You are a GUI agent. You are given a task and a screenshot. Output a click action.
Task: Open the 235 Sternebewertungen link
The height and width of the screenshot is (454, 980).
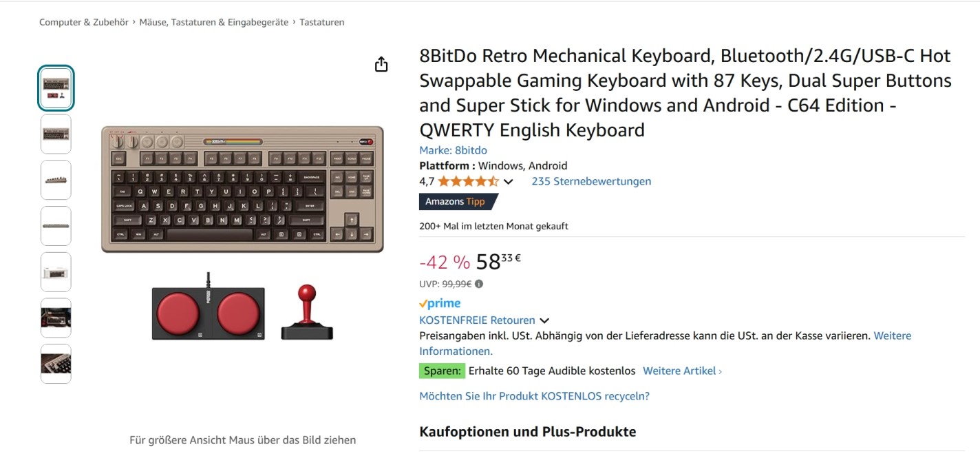(x=591, y=181)
